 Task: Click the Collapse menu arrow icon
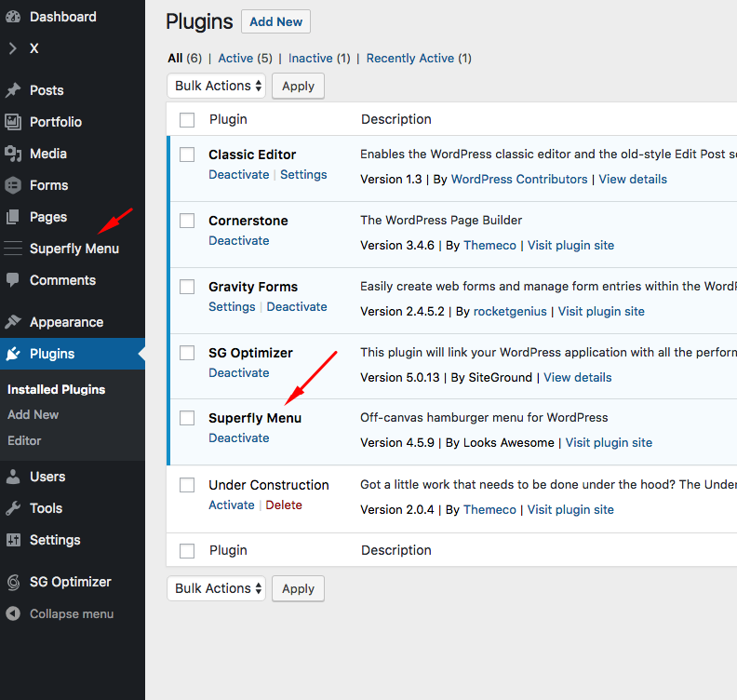pyautogui.click(x=13, y=613)
